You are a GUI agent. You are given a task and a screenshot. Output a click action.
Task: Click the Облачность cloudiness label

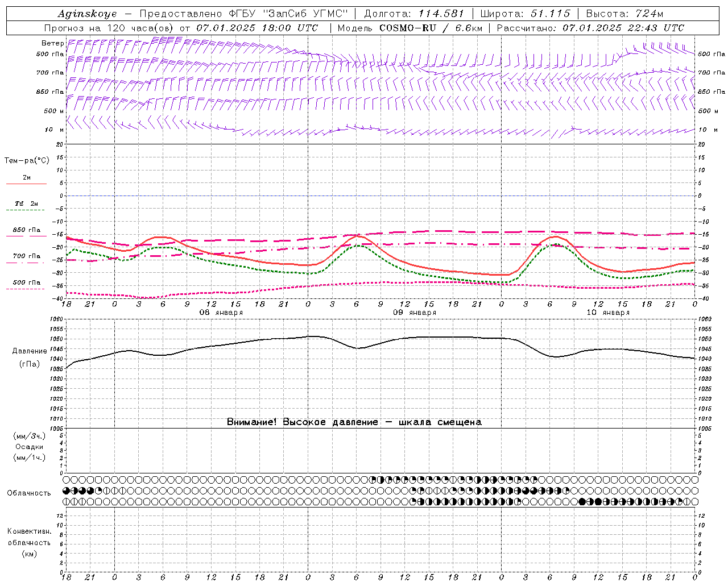pos(29,493)
